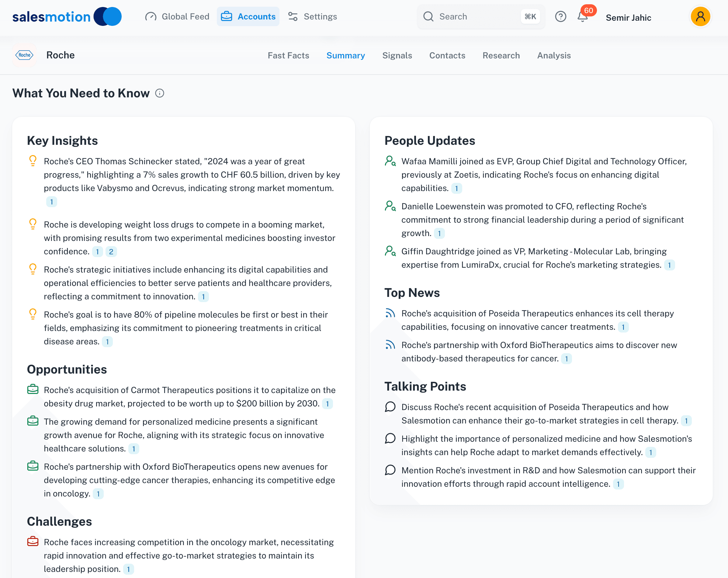728x578 pixels.
Task: Click the red briefcase icon under Challenges
Action: point(33,541)
